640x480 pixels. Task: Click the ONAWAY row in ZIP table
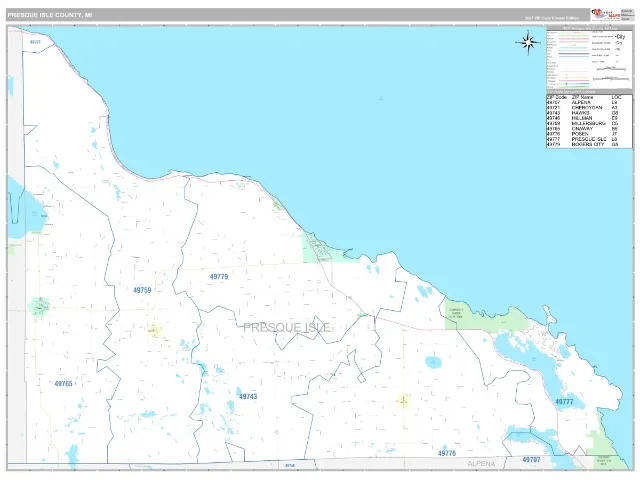584,129
